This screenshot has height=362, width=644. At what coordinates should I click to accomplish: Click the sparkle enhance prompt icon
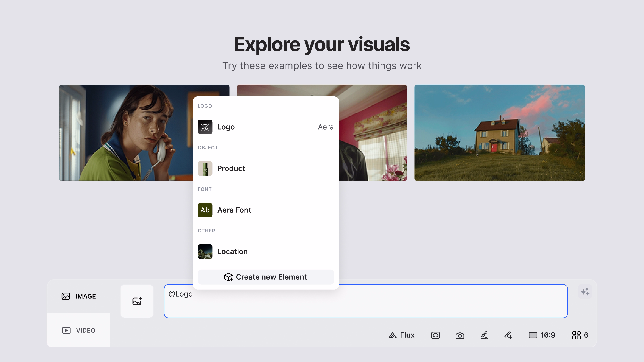[x=585, y=292]
